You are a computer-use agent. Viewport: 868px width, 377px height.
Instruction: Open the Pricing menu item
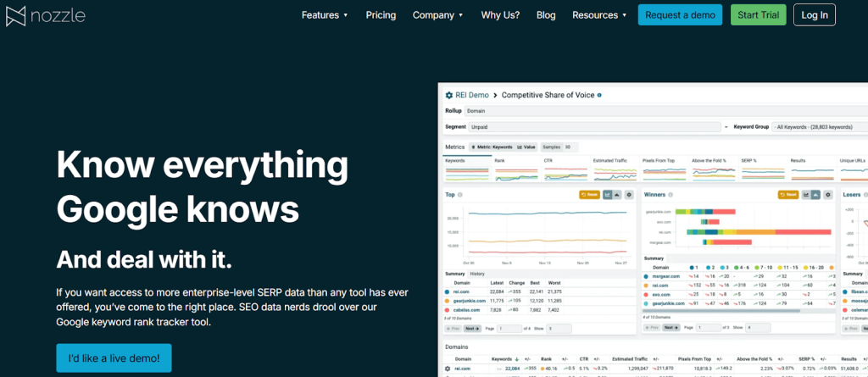point(381,15)
